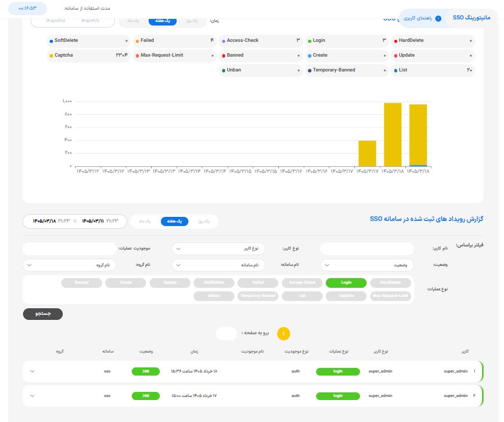Select 'یک ماه' in the events report filter
Viewport: 504px width, 422px height.
tap(145, 221)
